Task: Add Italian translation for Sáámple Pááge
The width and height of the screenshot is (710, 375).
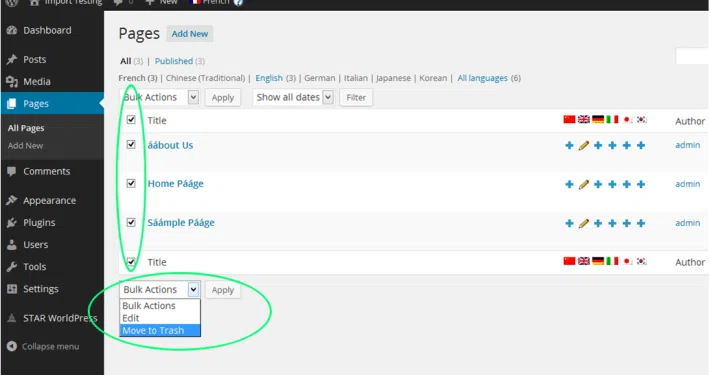Action: (612, 223)
